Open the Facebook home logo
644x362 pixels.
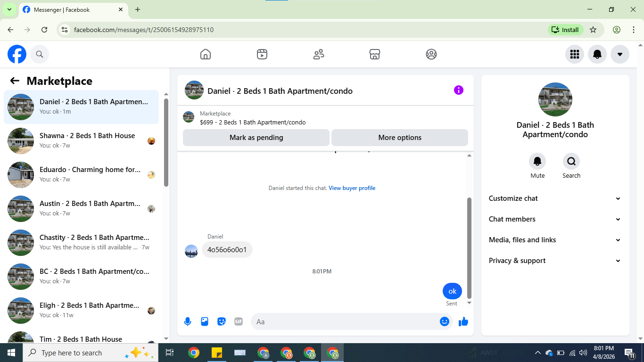pos(17,54)
